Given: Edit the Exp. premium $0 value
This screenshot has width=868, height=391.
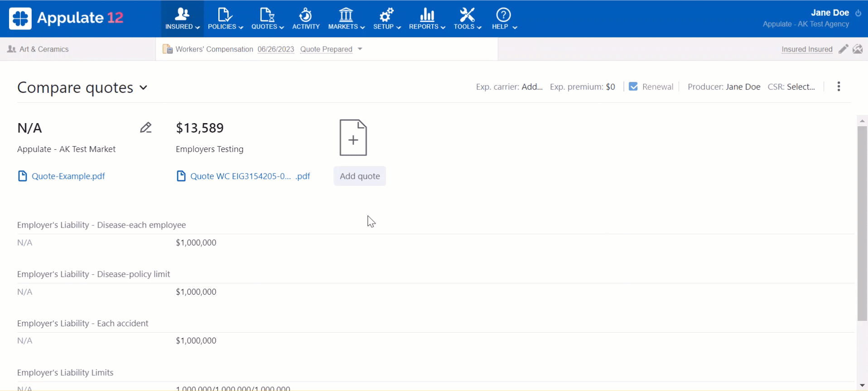Looking at the screenshot, I should (610, 87).
